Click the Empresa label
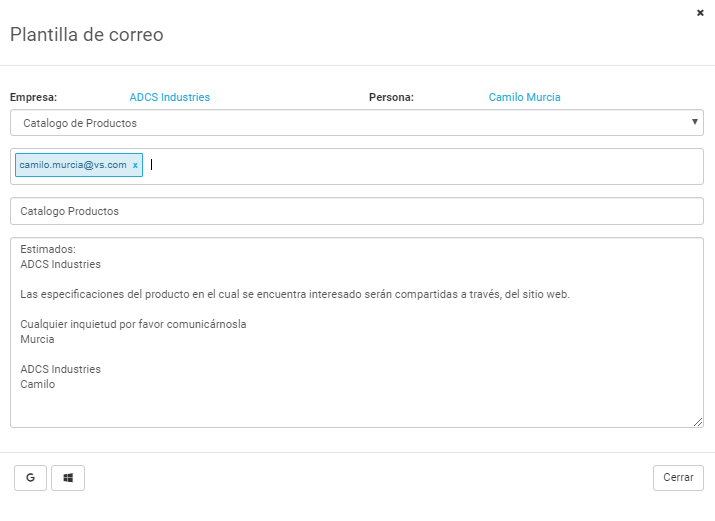715x521 pixels. click(x=33, y=97)
